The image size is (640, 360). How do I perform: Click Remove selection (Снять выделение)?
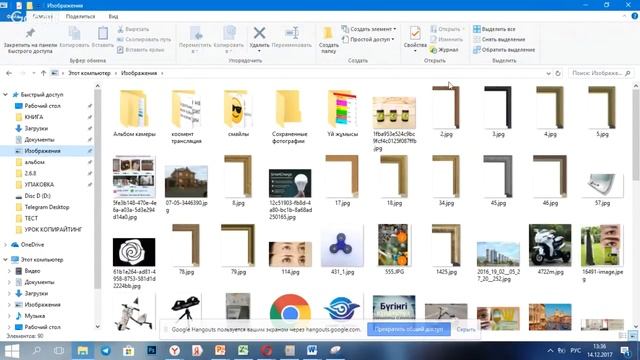[x=499, y=39]
